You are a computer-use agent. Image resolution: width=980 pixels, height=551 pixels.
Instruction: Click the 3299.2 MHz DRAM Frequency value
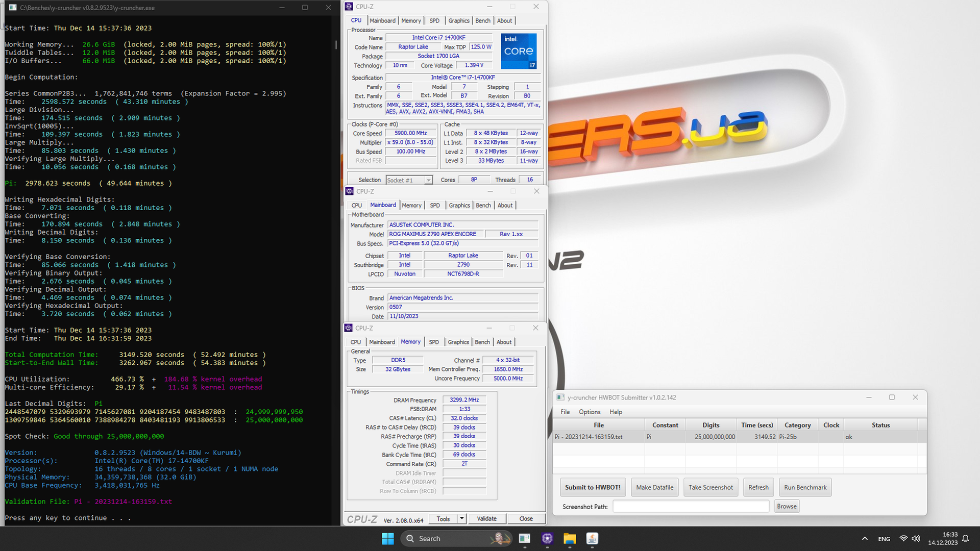click(464, 400)
